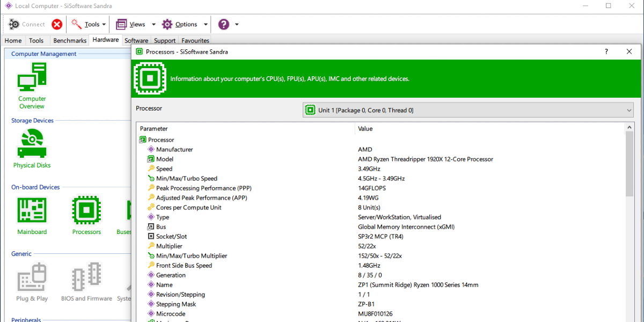Switch to the Home tab

pos(13,40)
